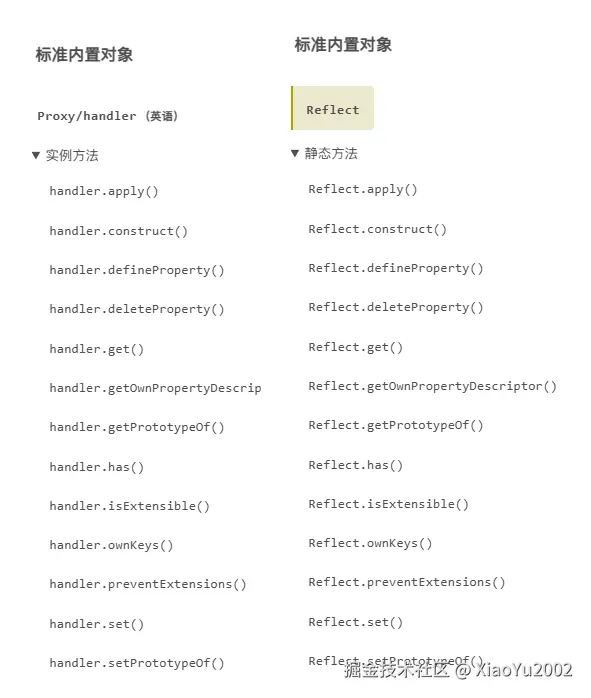Open Reflect.ownKeys() page
This screenshot has width=591, height=698.
point(370,544)
